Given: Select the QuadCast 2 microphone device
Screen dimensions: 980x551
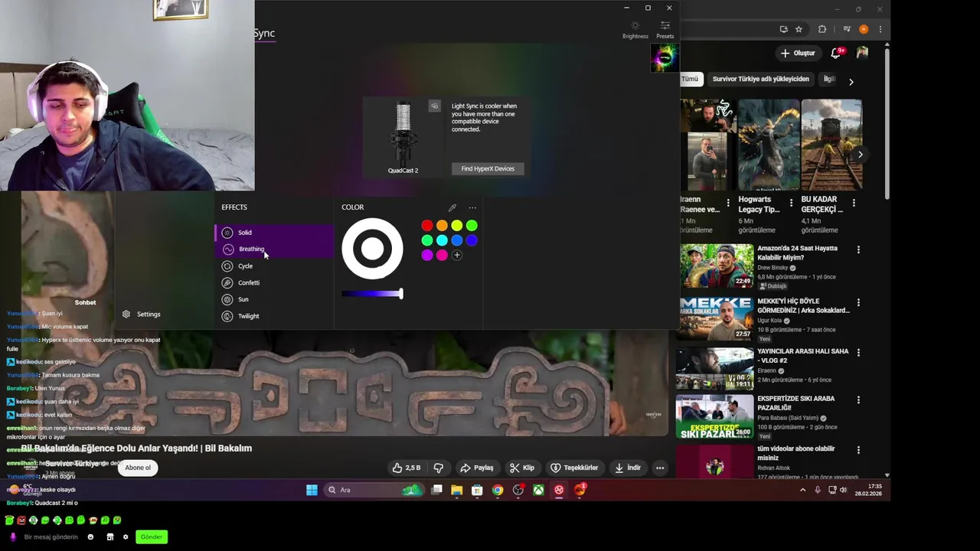Looking at the screenshot, I should tap(403, 136).
